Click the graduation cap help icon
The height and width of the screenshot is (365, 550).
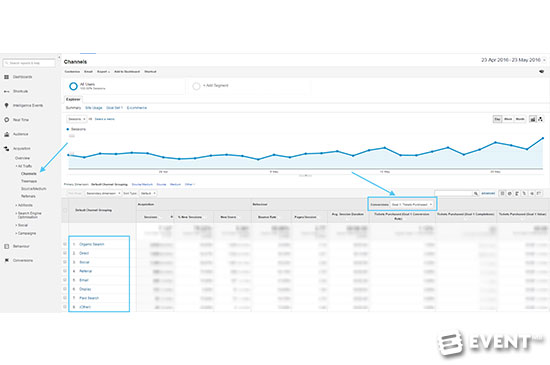pyautogui.click(x=542, y=72)
